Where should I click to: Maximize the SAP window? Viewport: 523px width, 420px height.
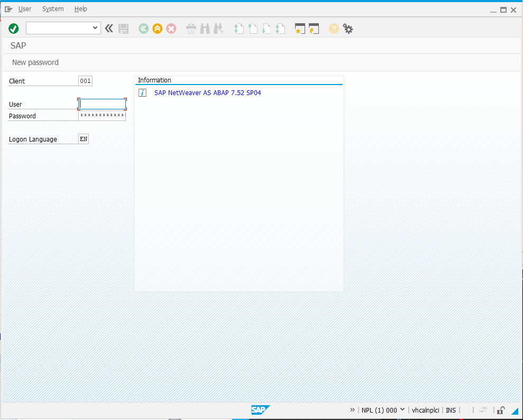tap(503, 10)
